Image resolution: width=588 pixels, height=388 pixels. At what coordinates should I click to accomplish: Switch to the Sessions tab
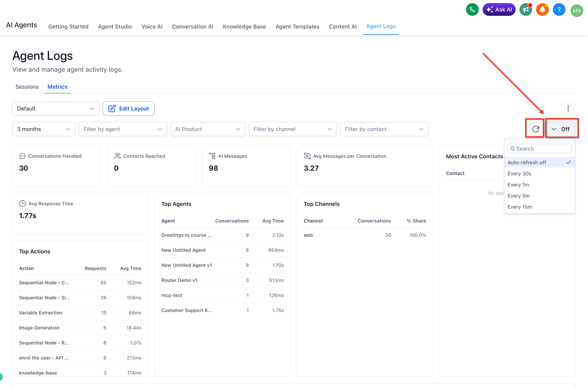tap(27, 87)
